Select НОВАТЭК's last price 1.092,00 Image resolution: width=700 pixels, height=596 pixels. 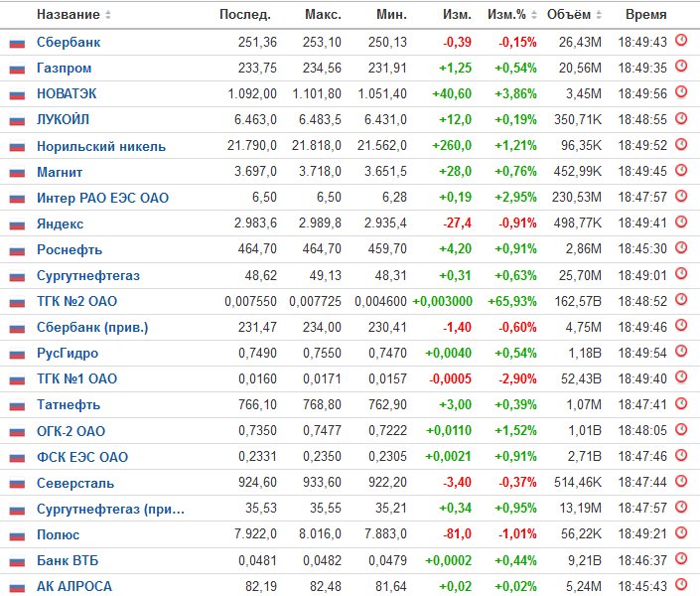(x=252, y=93)
